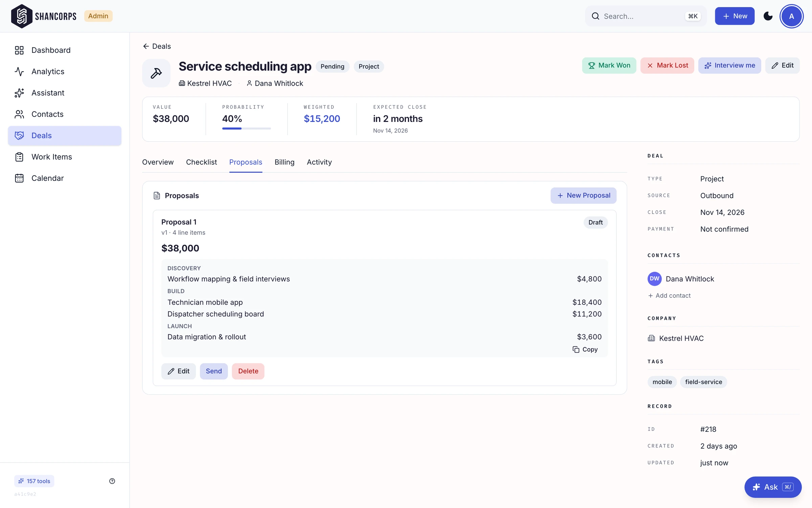The height and width of the screenshot is (508, 812).
Task: Open the Contacts people icon
Action: click(19, 114)
